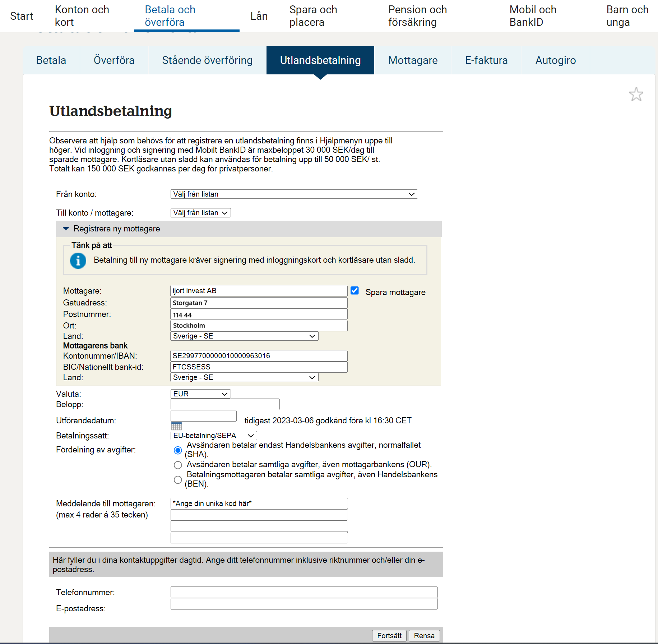Open the Valuta currency dropdown

pyautogui.click(x=200, y=394)
